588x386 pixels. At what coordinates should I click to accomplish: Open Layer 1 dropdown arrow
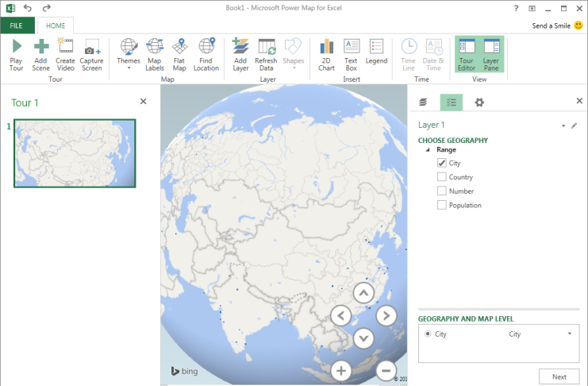(563, 125)
